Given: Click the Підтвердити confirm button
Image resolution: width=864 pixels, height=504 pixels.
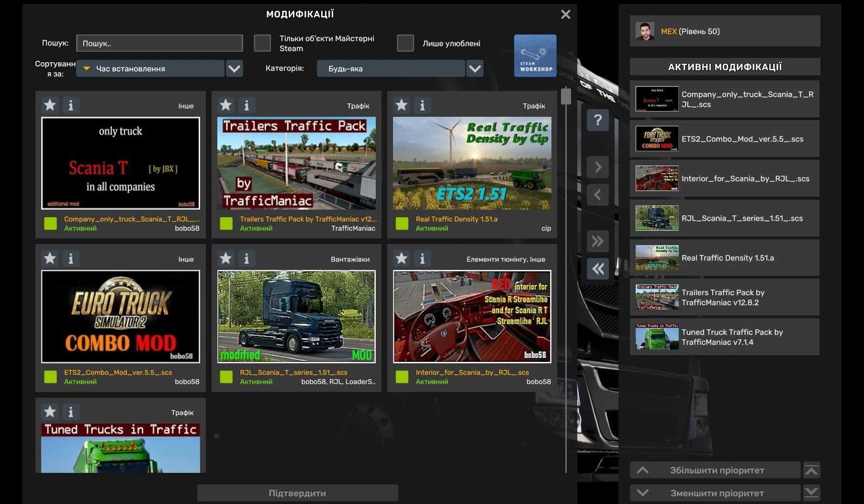Looking at the screenshot, I should pyautogui.click(x=297, y=493).
